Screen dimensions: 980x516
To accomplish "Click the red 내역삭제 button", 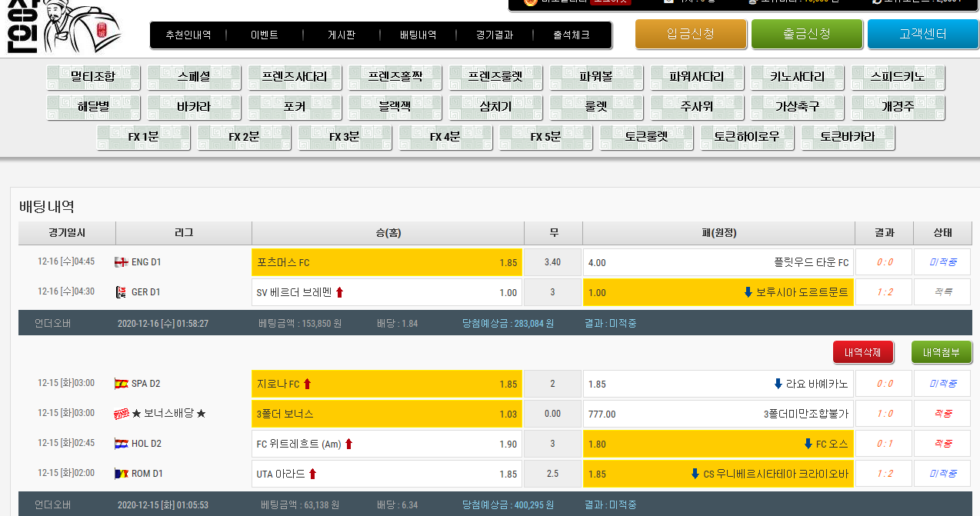I will pyautogui.click(x=862, y=352).
